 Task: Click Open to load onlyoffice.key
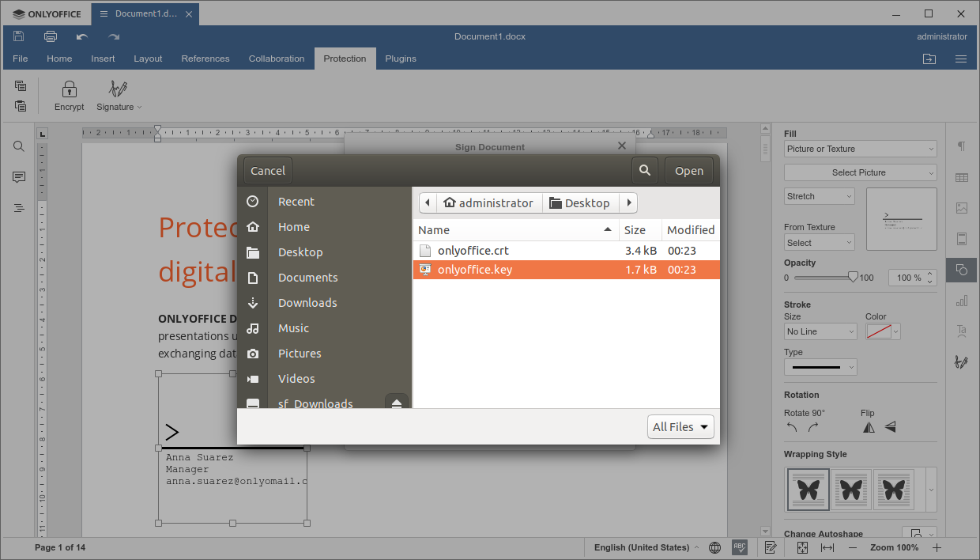688,170
